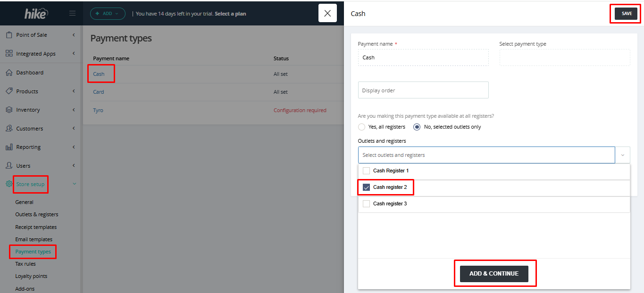
Task: Expand the Customers sidebar chevron
Action: tap(74, 129)
